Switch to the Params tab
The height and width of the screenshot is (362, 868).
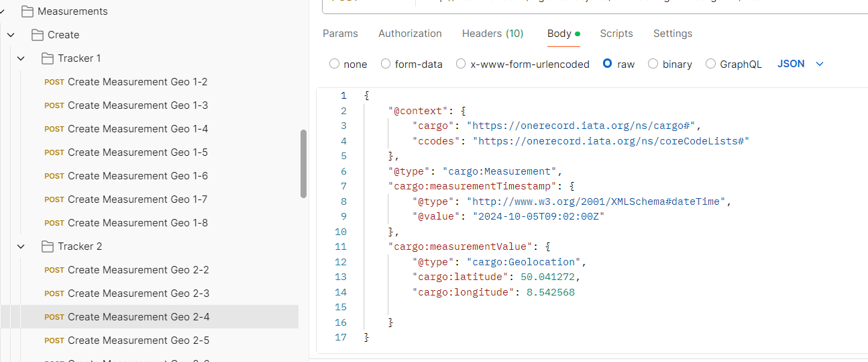click(x=340, y=34)
